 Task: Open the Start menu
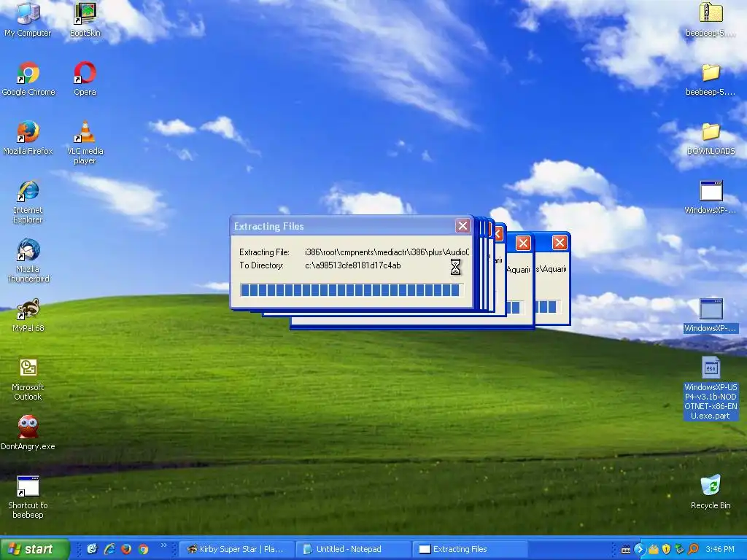[x=34, y=549]
